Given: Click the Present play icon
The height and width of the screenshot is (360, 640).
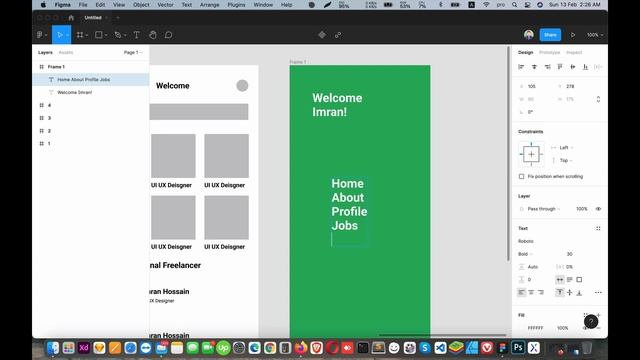Looking at the screenshot, I should click(x=573, y=35).
